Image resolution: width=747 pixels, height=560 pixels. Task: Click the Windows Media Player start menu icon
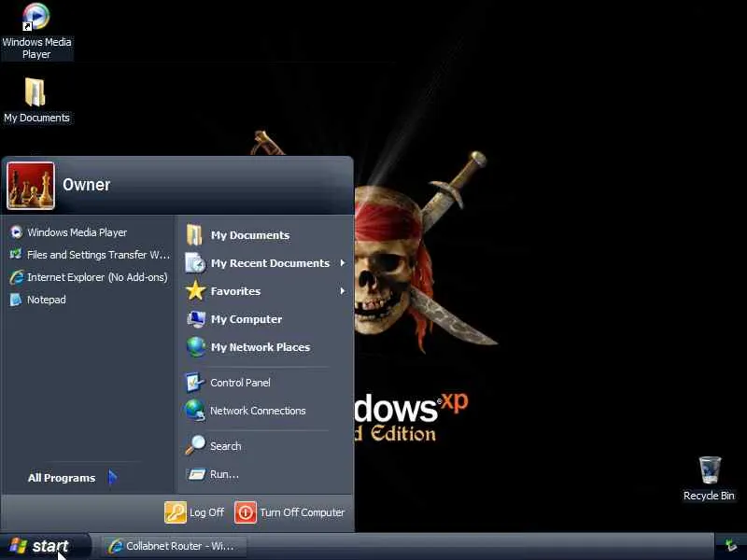pos(16,231)
